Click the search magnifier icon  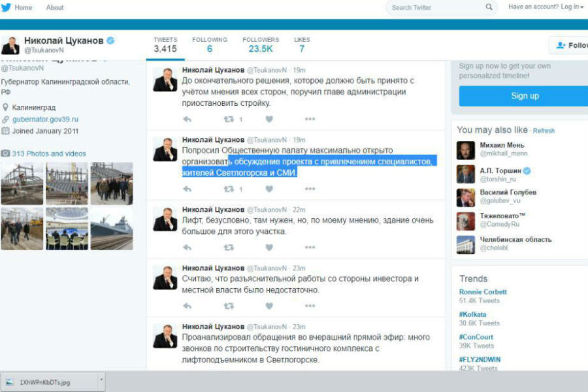[489, 7]
